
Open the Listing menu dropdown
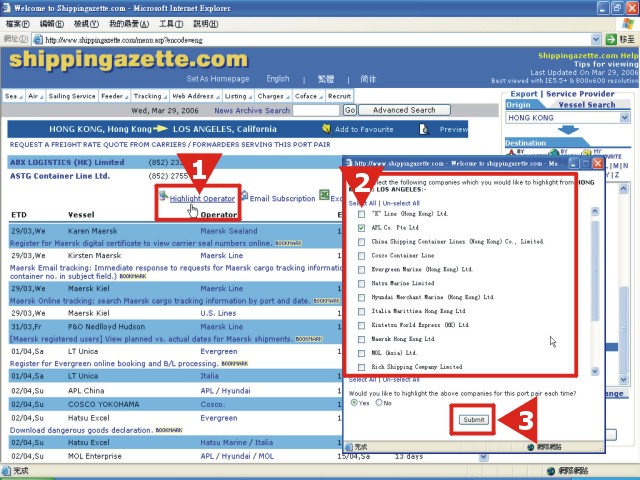coord(238,96)
